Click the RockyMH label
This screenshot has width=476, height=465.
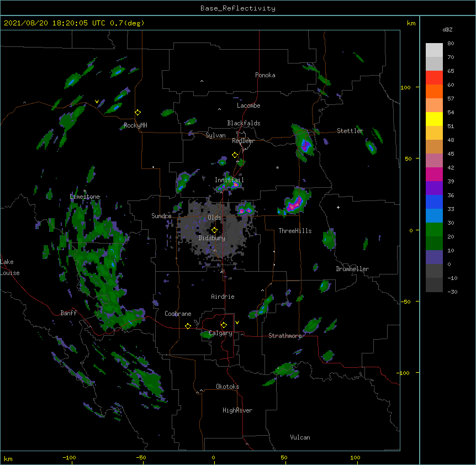(135, 125)
